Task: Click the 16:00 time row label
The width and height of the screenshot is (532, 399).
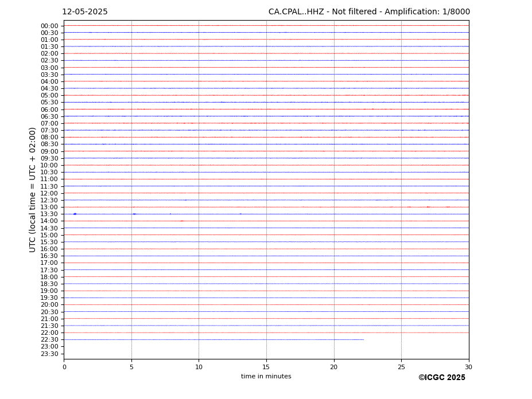Action: click(49, 249)
